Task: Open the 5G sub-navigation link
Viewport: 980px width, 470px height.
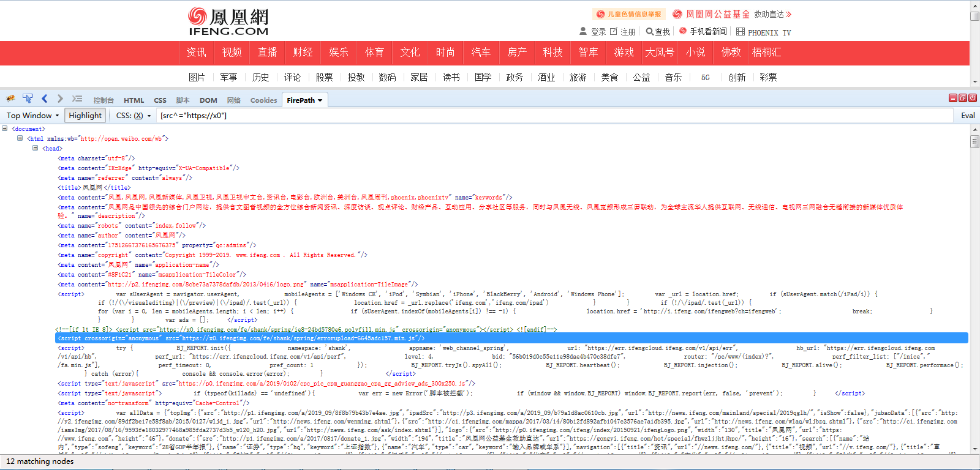Action: coord(706,78)
